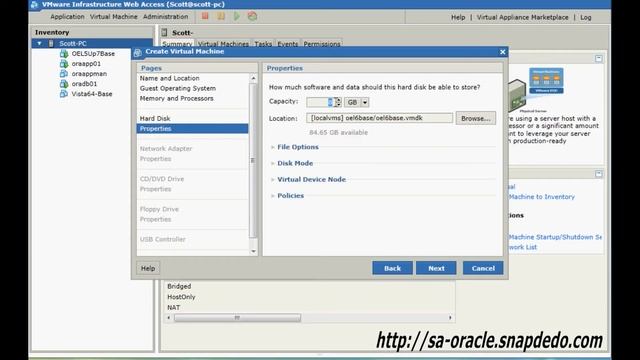This screenshot has height=360, width=640.
Task: Click the dialog's Help button
Action: tap(148, 268)
